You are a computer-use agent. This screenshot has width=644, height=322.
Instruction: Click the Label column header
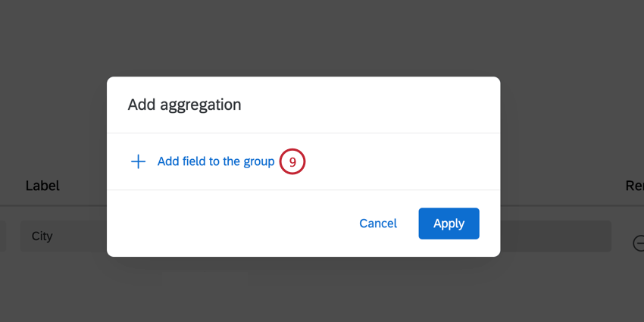click(42, 186)
